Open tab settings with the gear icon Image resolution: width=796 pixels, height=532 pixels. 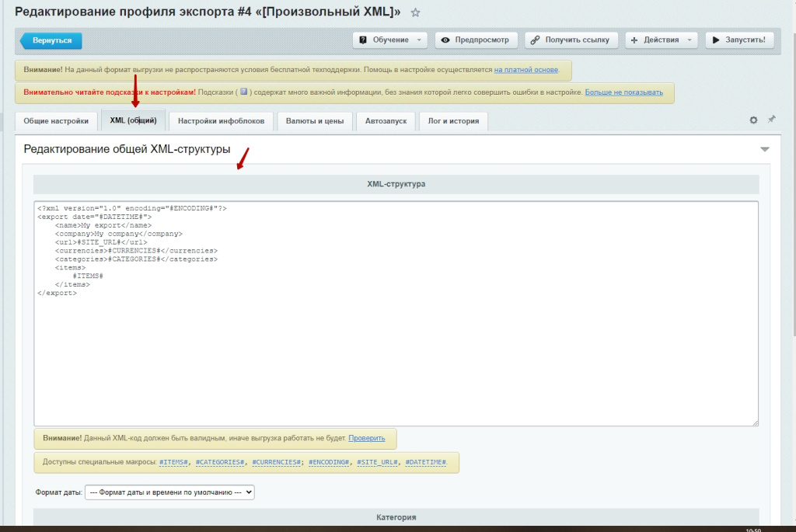tap(753, 120)
